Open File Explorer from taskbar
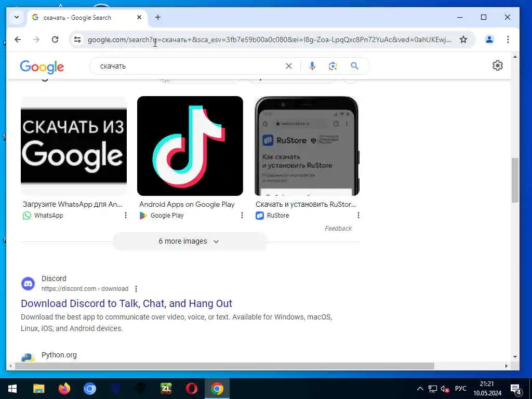Screen dimensions: 532x399 [x=38, y=389]
